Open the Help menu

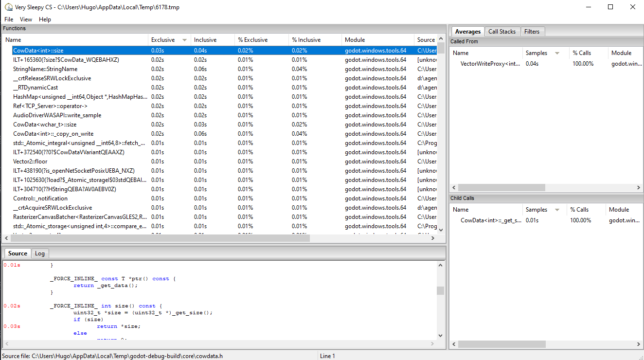[x=45, y=19]
